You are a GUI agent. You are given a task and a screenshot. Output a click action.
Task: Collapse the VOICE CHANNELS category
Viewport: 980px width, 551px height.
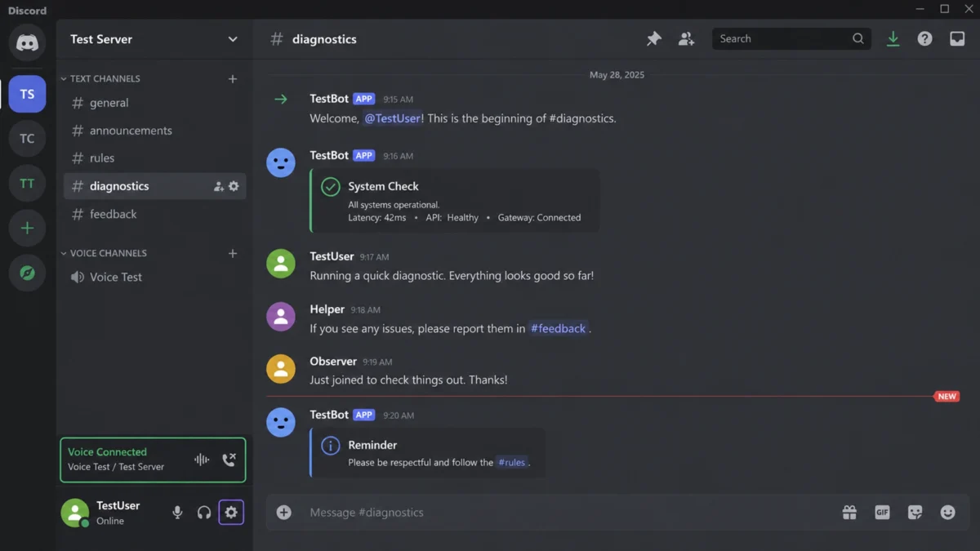click(103, 253)
